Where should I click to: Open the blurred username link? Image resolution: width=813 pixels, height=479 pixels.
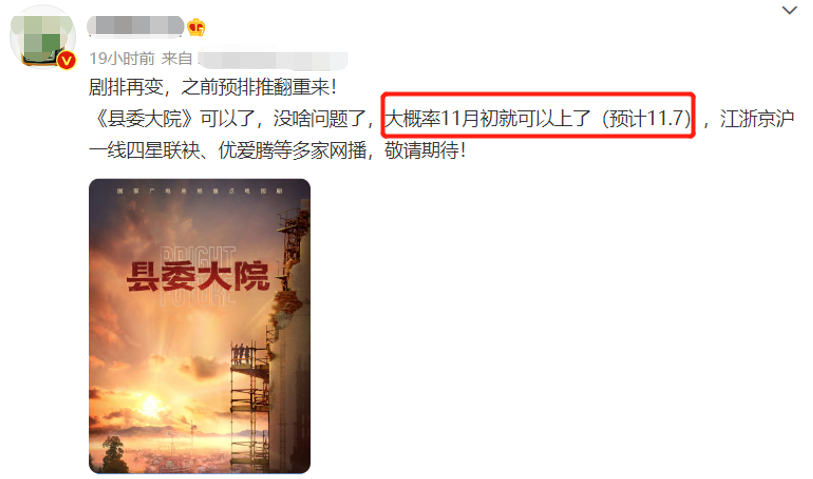coord(135,27)
